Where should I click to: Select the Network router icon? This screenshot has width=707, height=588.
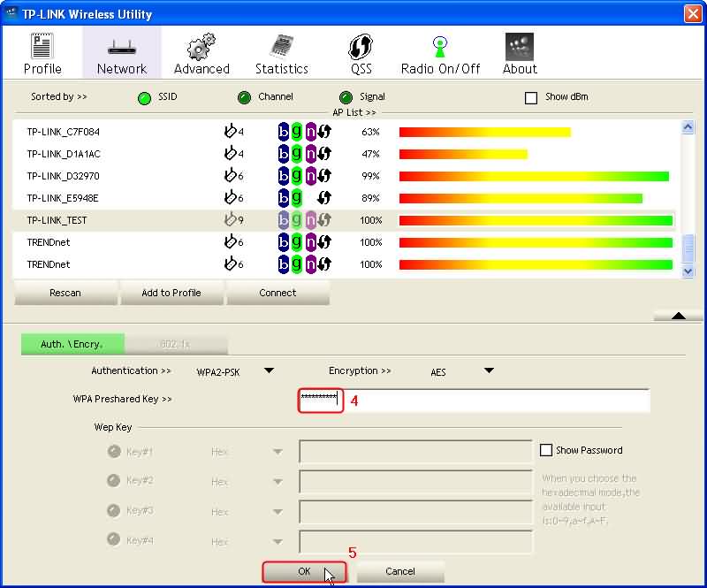tap(122, 47)
